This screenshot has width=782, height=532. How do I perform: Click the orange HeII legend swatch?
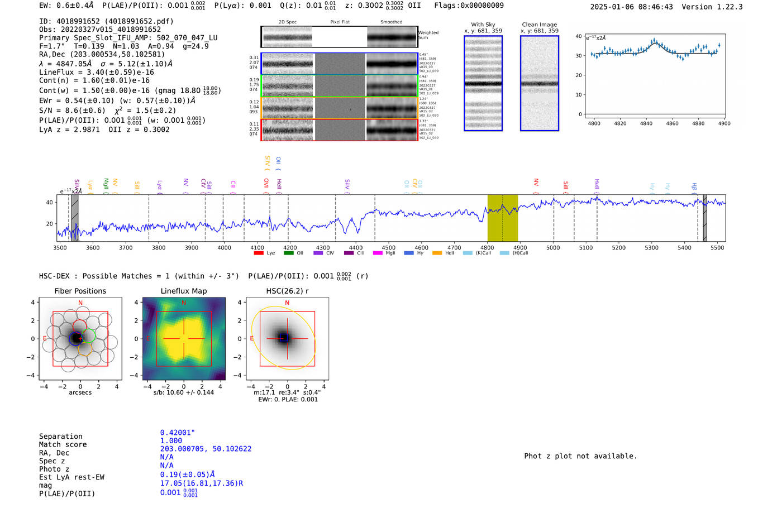[437, 253]
